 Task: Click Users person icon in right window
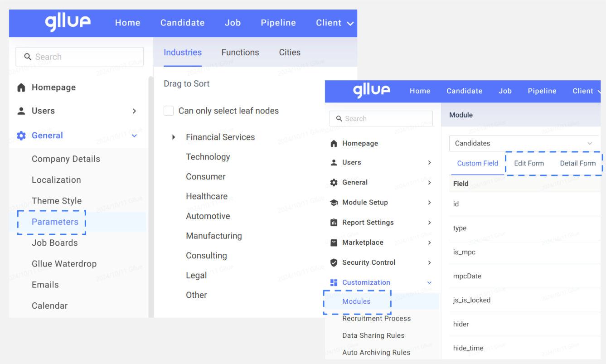tap(334, 162)
